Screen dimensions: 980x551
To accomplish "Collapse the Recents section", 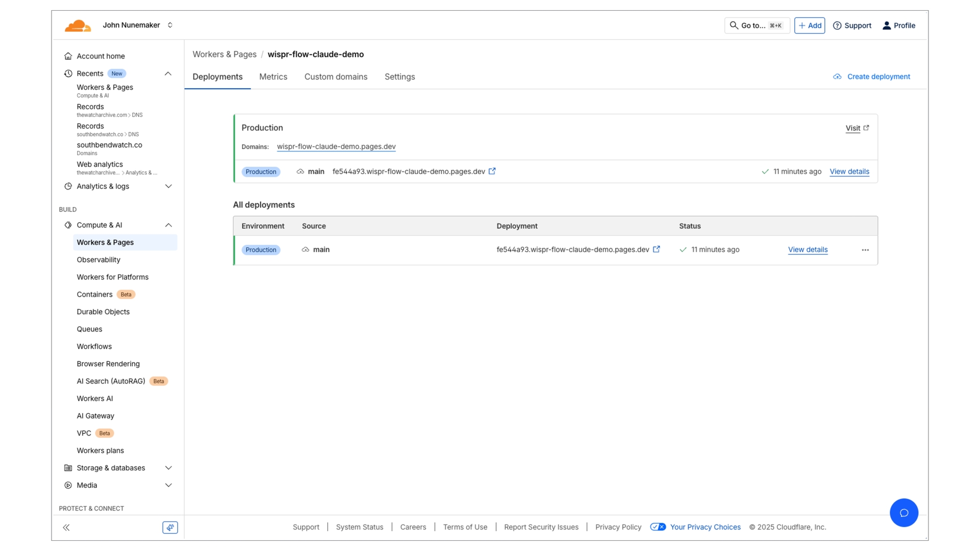I will (x=168, y=73).
